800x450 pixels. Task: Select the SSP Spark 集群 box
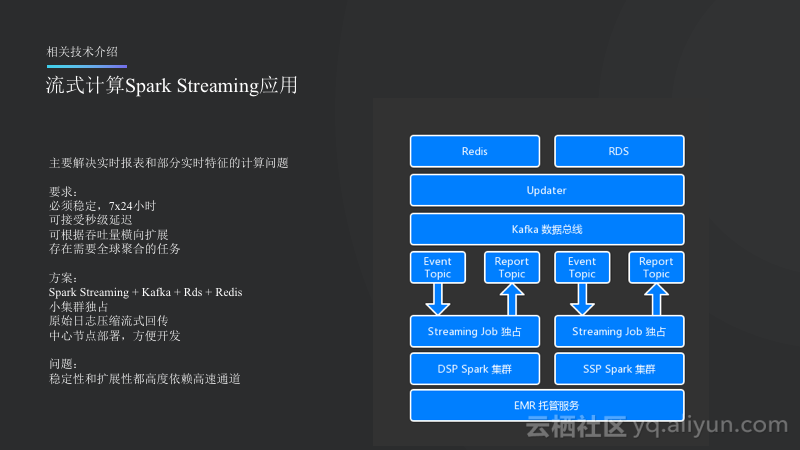pyautogui.click(x=619, y=369)
